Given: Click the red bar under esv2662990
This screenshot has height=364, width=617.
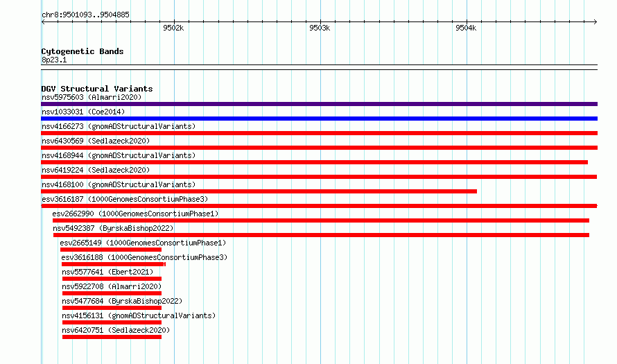Looking at the screenshot, I should 321,220.
